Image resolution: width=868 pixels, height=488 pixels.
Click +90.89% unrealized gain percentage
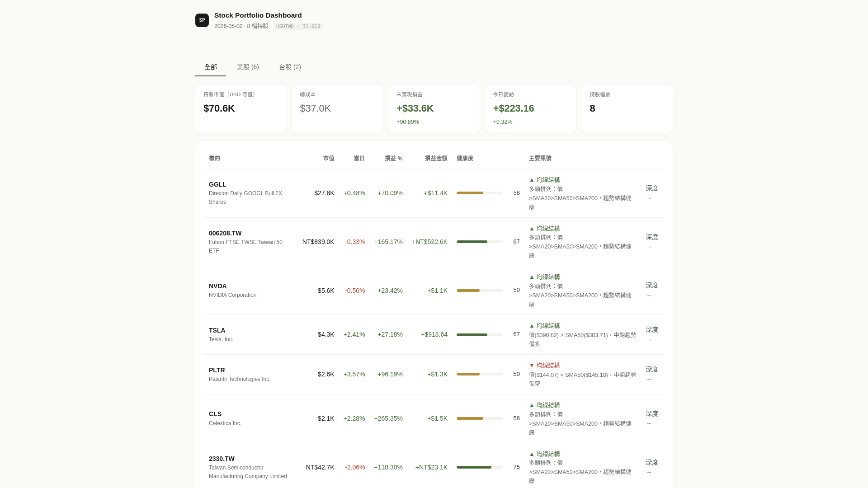coord(408,122)
